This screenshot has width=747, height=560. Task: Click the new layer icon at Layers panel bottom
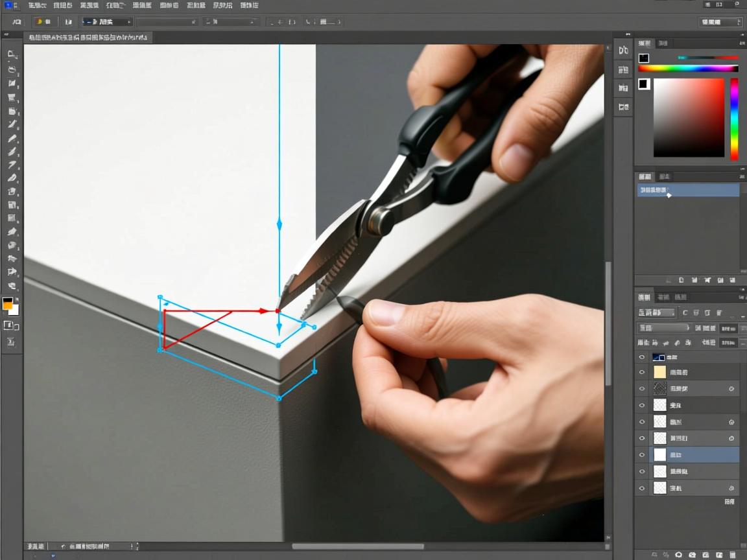tap(719, 555)
